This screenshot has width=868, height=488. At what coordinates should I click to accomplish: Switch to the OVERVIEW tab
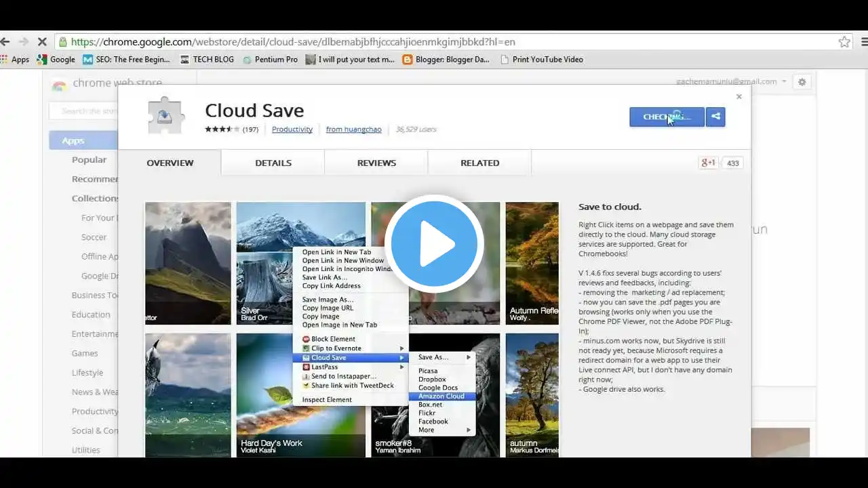tap(170, 163)
